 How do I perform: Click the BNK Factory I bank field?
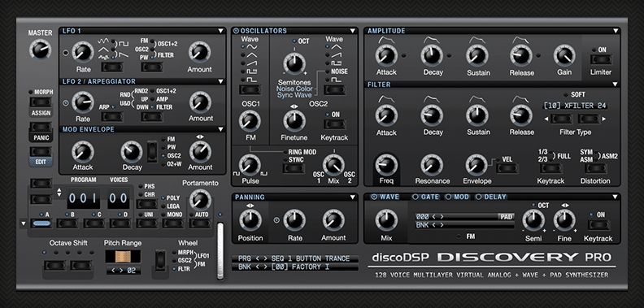point(295,267)
